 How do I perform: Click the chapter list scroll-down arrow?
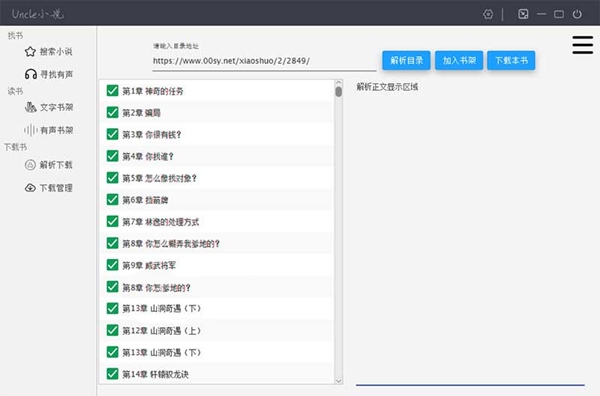tap(338, 381)
